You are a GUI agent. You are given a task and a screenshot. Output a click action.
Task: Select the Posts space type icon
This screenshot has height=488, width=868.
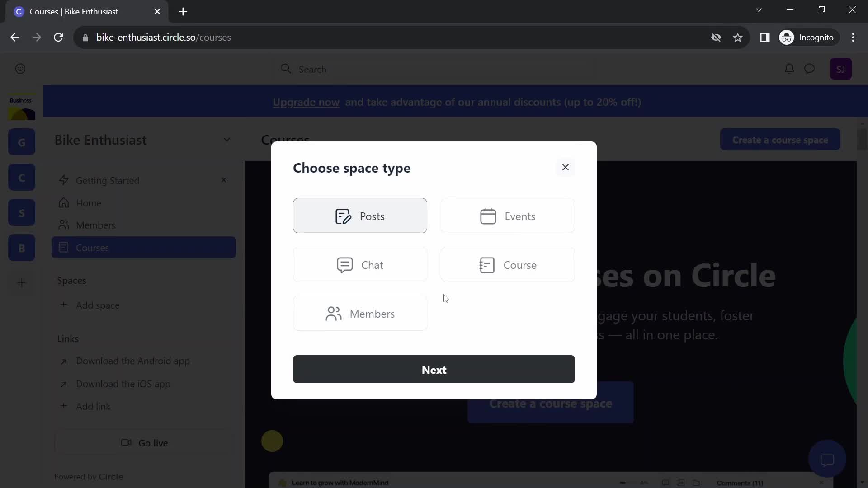click(344, 216)
